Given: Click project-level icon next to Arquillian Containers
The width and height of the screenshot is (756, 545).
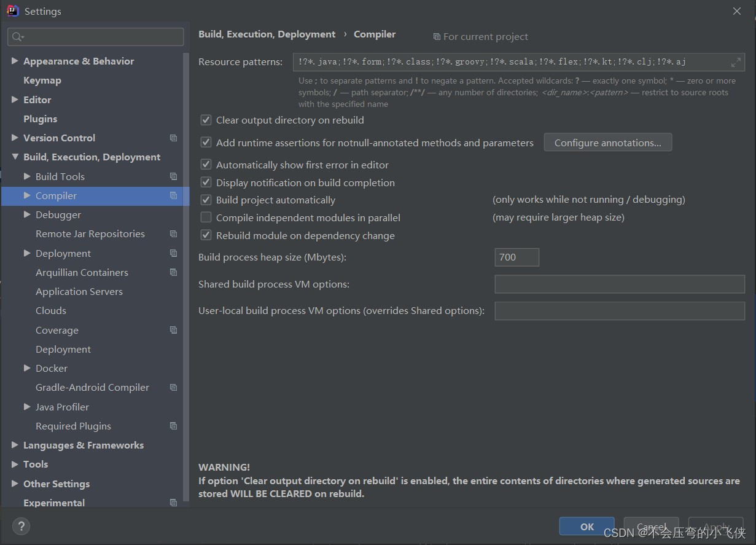Looking at the screenshot, I should (x=173, y=272).
